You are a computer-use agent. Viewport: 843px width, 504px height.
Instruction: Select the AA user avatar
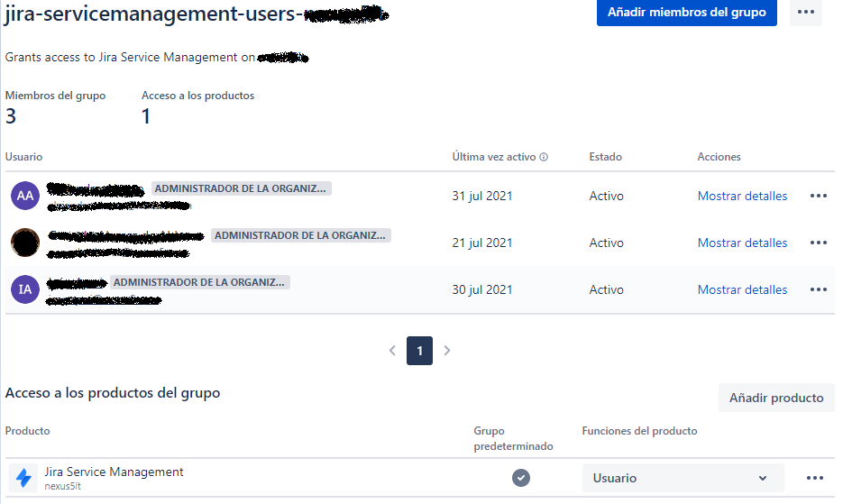click(x=25, y=196)
